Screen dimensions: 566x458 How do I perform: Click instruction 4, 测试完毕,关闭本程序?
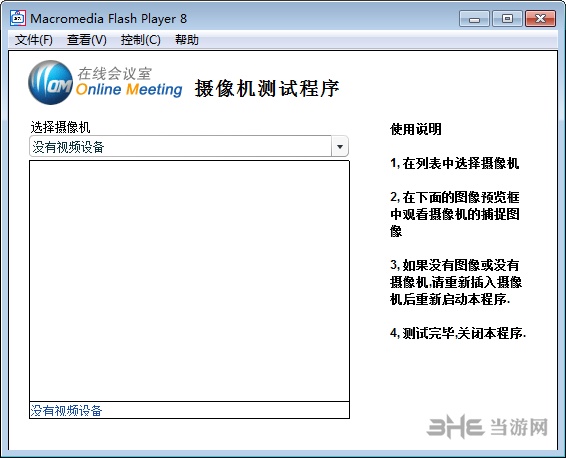point(458,333)
